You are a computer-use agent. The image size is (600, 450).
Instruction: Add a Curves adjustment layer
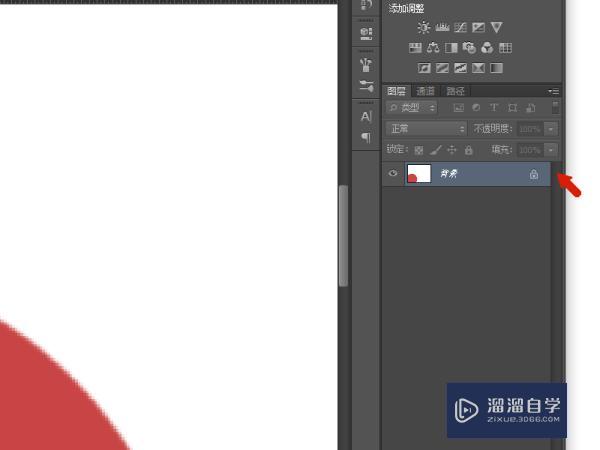pos(460,28)
